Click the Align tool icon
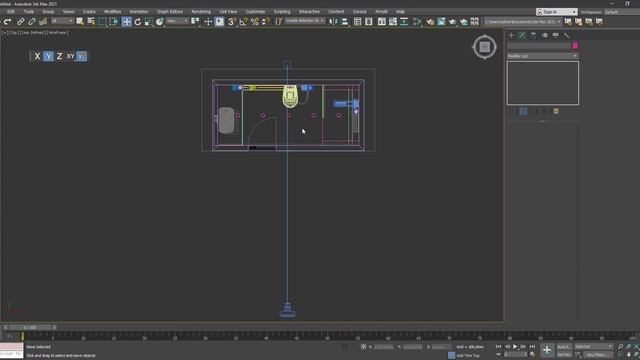This screenshot has height=360, width=640. click(345, 22)
